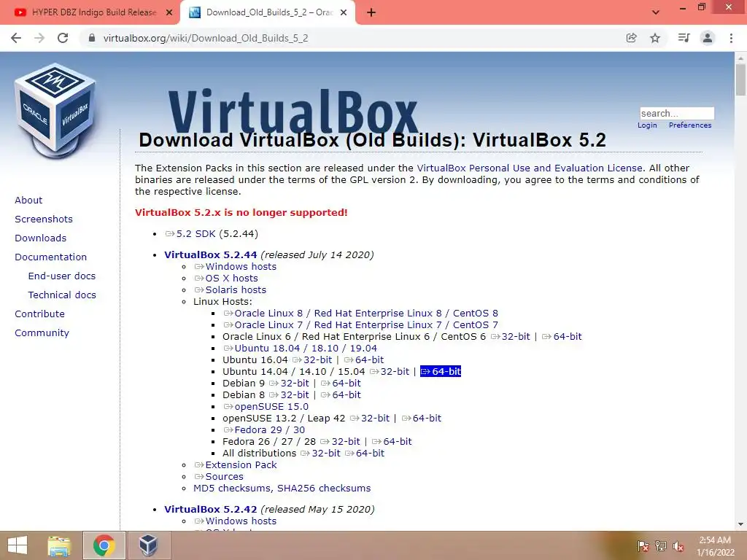Open a new browser tab
Screen dimensions: 747x560
coord(371,13)
